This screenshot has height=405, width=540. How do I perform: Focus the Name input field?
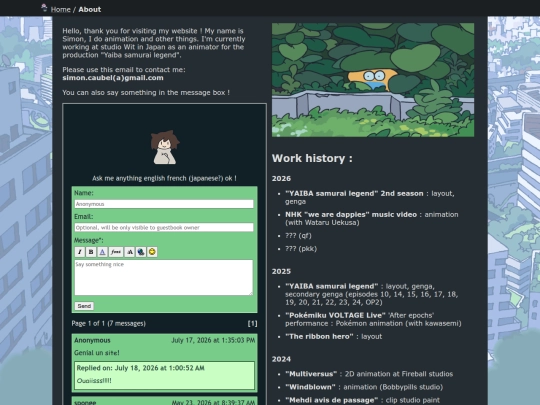coord(164,204)
